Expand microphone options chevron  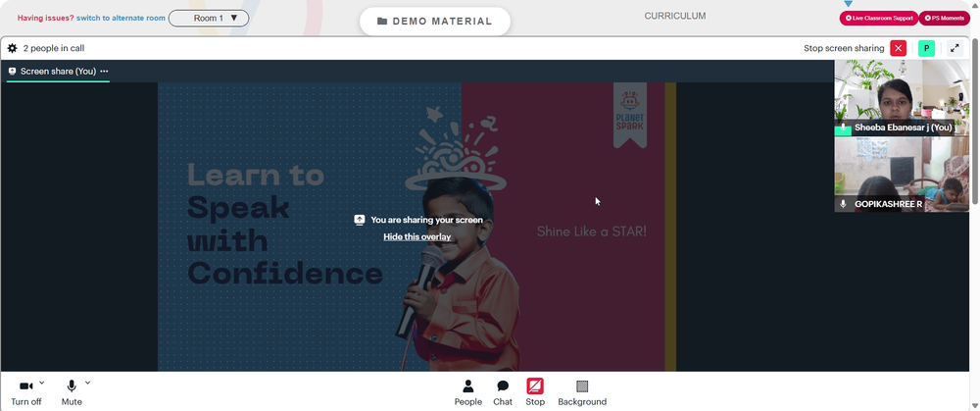87,383
